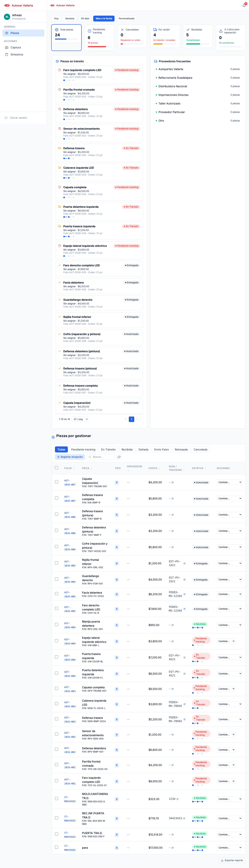The height and width of the screenshot is (868, 249).
Task: Click the Total piezas blue progress bar
Action: pos(66,39)
